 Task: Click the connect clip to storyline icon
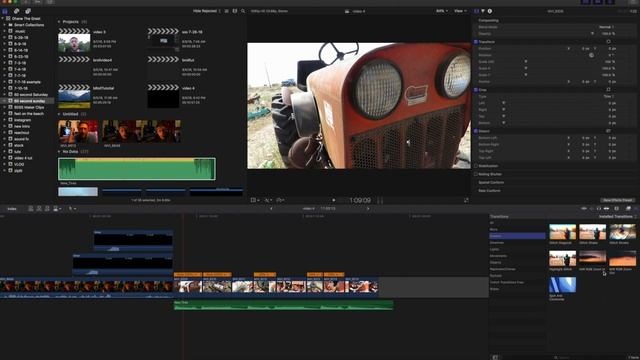coord(31,209)
